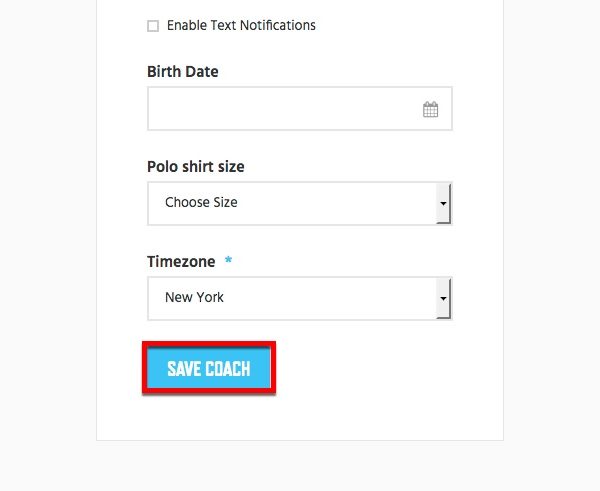Image resolution: width=600 pixels, height=491 pixels.
Task: Click the Birth Date field label
Action: pyautogui.click(x=183, y=72)
